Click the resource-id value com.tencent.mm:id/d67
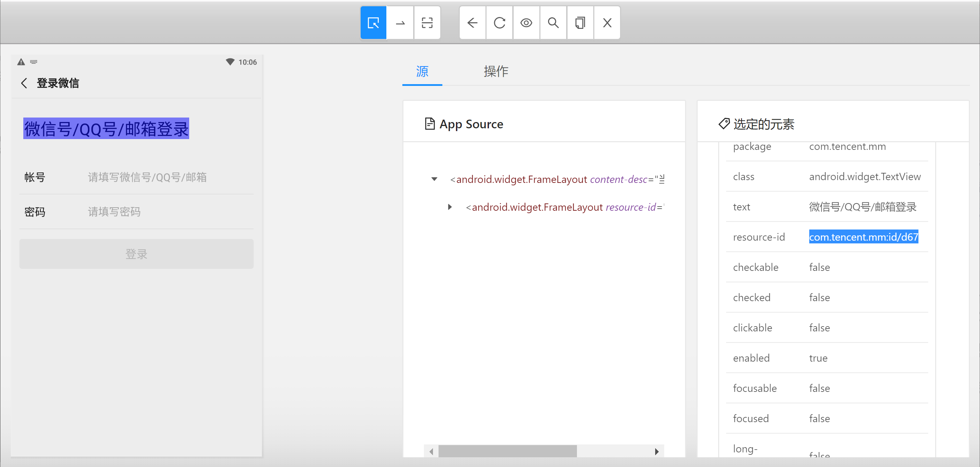This screenshot has height=467, width=980. 863,237
